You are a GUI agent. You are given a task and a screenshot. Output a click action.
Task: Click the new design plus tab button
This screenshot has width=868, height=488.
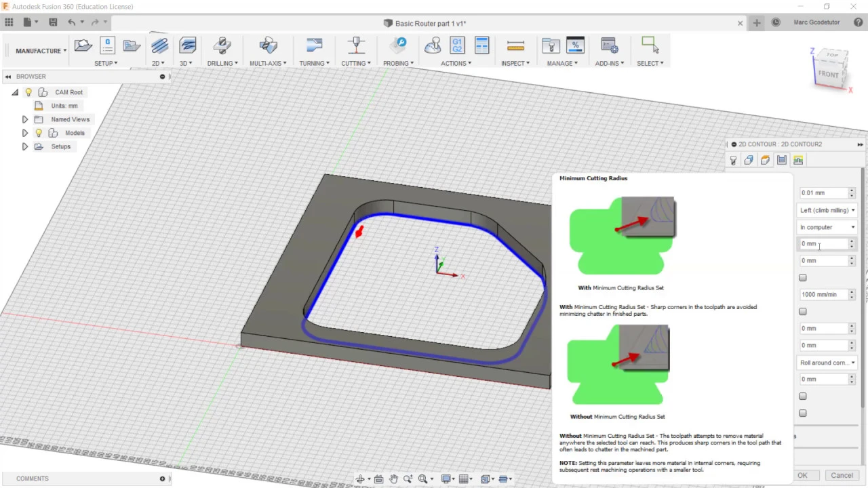(x=757, y=23)
